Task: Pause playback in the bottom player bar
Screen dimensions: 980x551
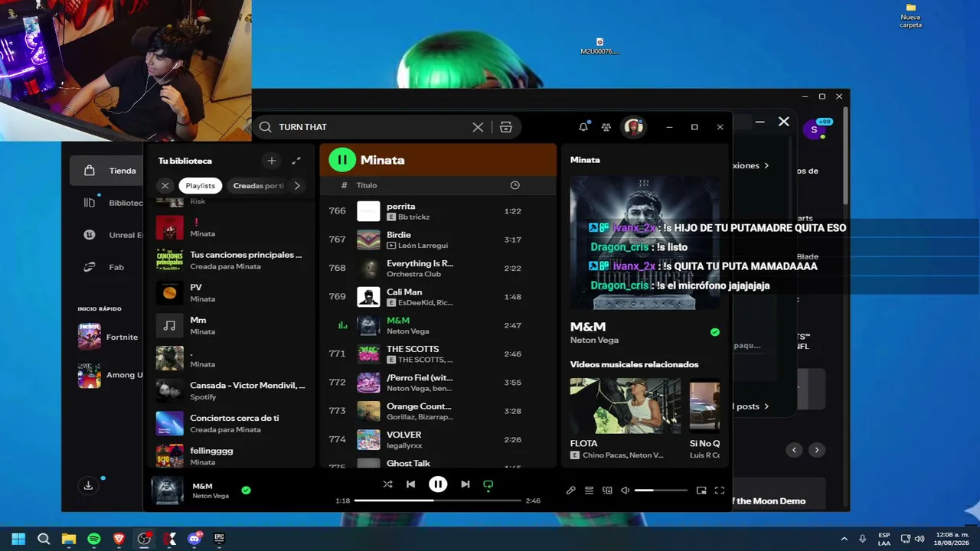Action: coord(438,484)
